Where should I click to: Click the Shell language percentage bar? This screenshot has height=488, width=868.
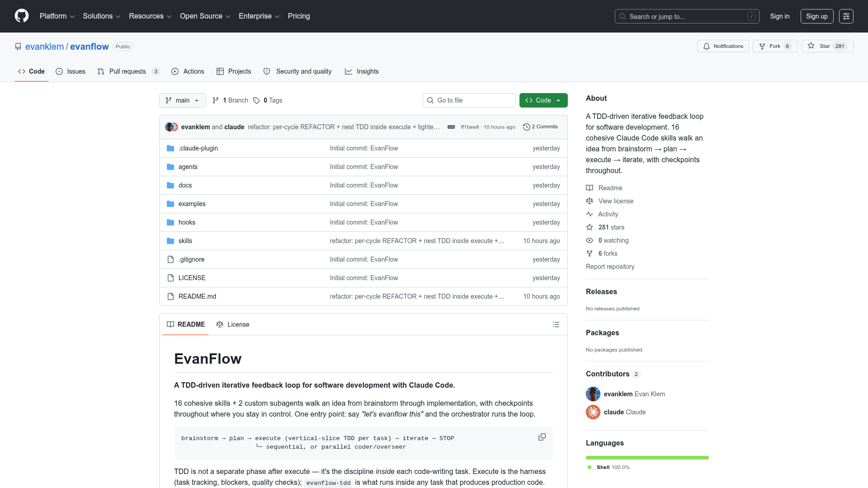(x=647, y=458)
